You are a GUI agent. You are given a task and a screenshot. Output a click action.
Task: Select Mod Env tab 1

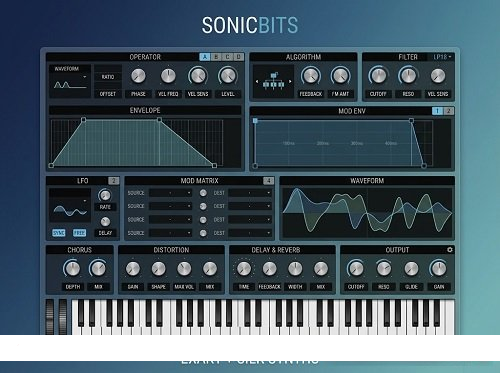click(x=437, y=111)
